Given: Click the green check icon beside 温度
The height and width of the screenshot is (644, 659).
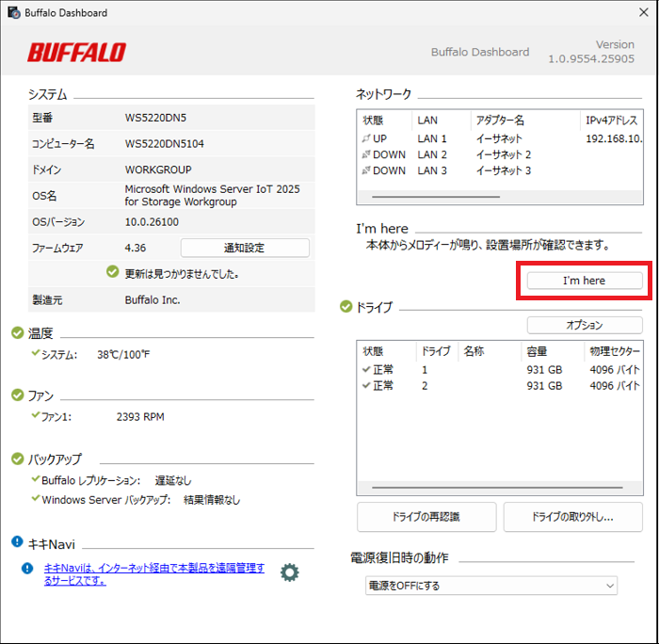Looking at the screenshot, I should [x=17, y=333].
